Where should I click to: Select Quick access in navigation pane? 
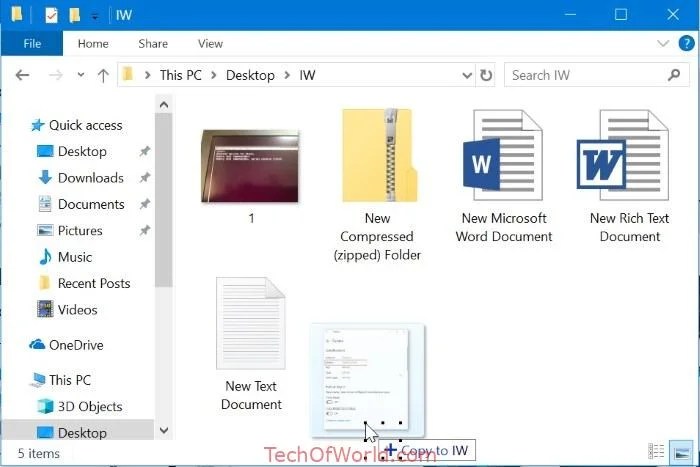[85, 125]
